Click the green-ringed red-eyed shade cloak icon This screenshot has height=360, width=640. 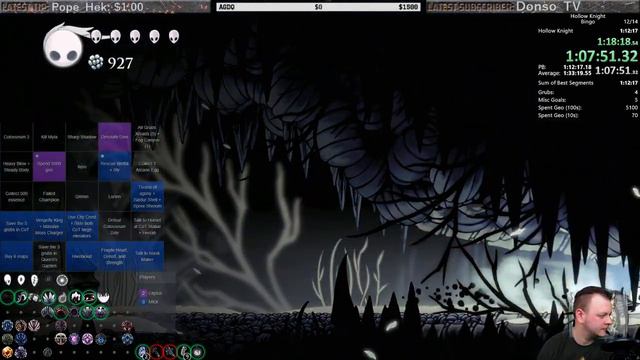[89, 297]
